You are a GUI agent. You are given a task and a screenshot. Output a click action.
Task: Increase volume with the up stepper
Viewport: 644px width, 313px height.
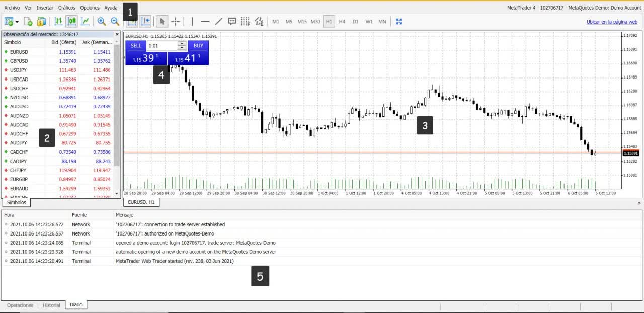point(182,43)
